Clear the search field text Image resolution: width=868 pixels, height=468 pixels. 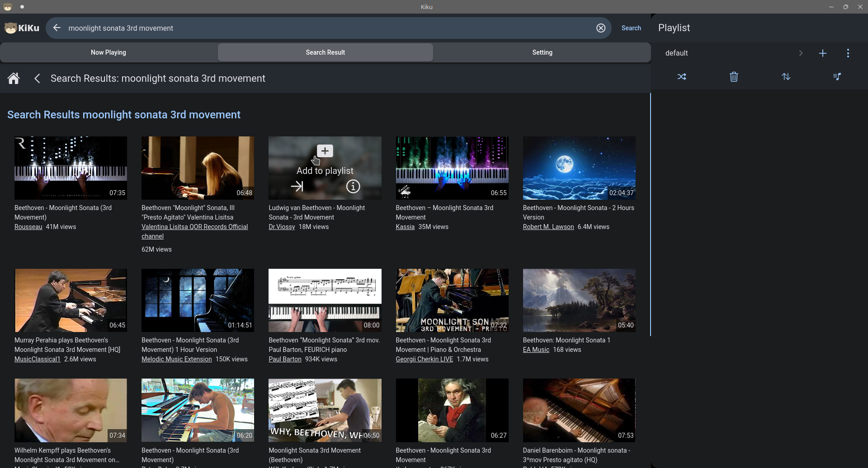point(601,28)
